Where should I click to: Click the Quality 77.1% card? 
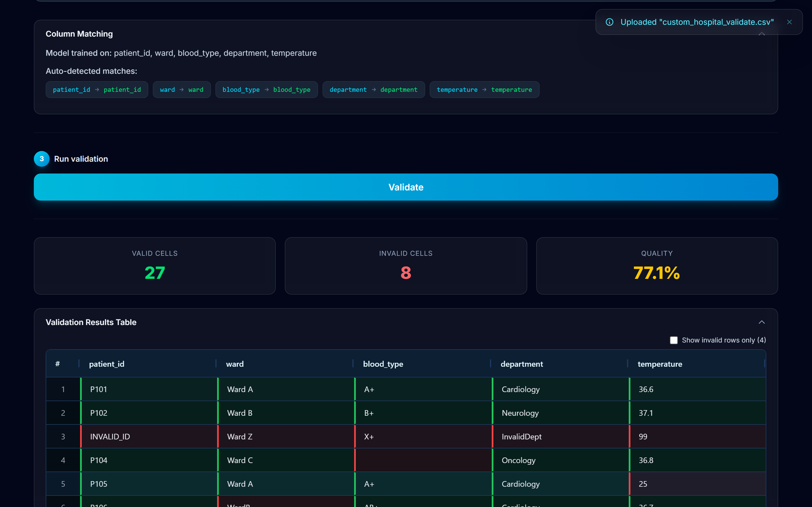(x=657, y=266)
